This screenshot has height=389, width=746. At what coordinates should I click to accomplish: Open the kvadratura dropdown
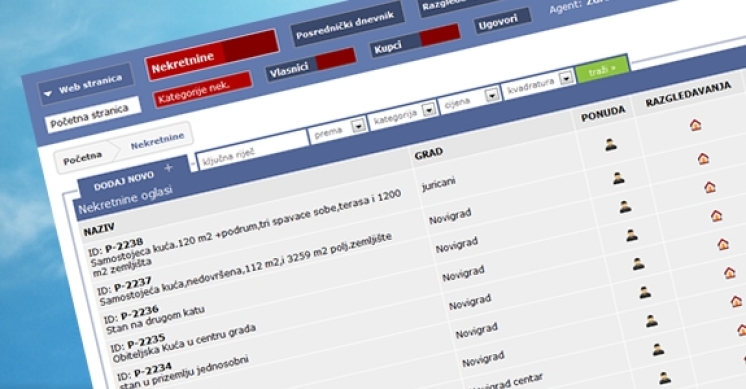(x=566, y=78)
